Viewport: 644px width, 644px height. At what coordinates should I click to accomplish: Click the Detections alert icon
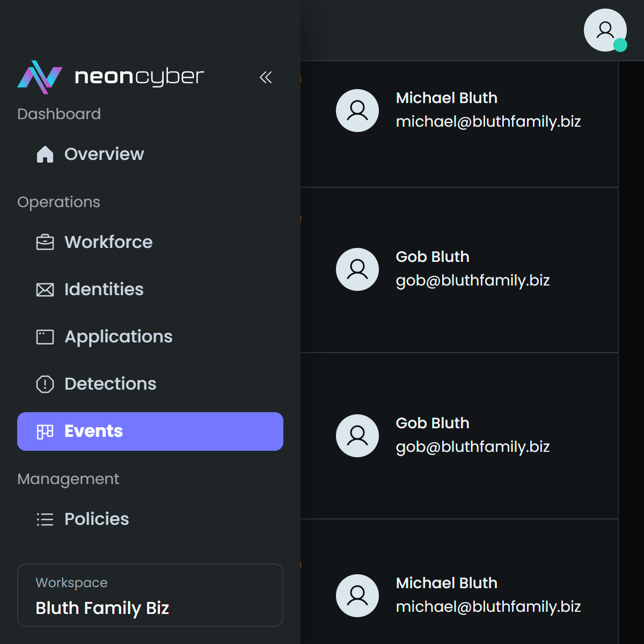[45, 384]
